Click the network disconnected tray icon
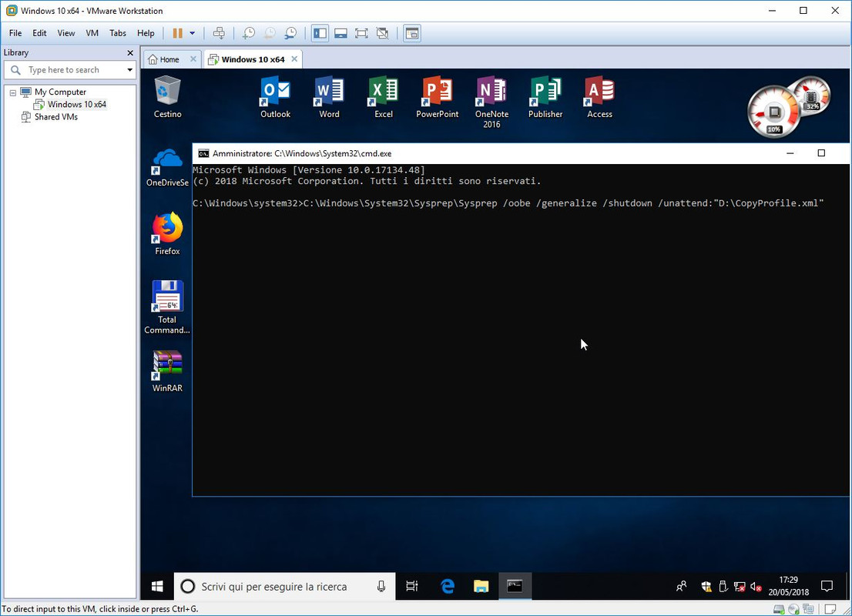The height and width of the screenshot is (616, 852). (x=739, y=586)
